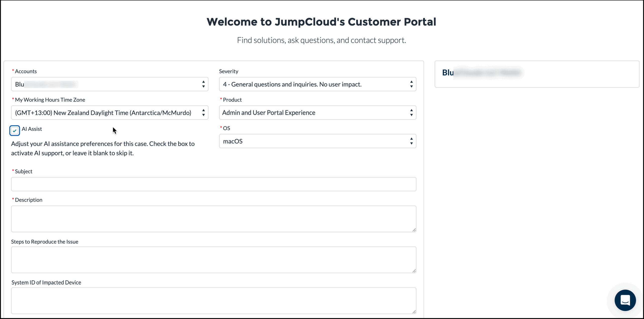Click the Steps to Reproduce resize handle
Image resolution: width=644 pixels, height=319 pixels.
(414, 271)
